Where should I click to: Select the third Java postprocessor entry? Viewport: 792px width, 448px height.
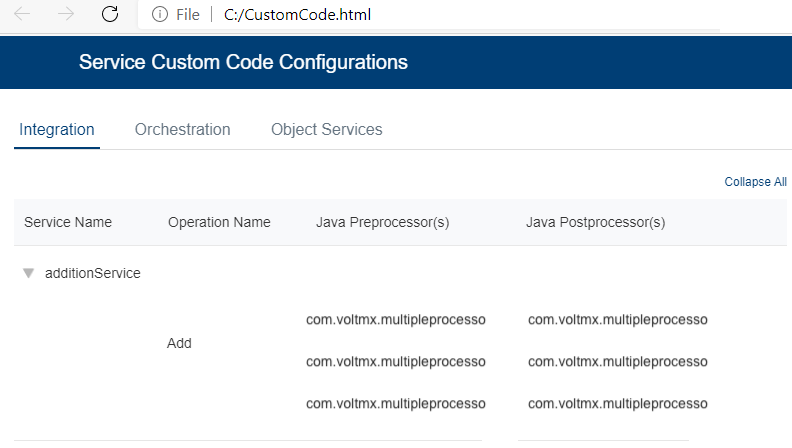[x=618, y=403]
